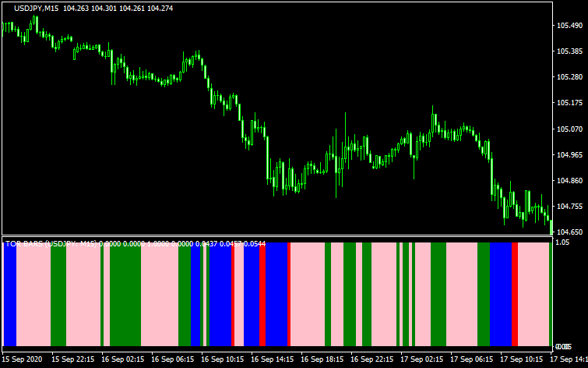This screenshot has height=368, width=588.
Task: Click the 104.755 price axis label
Action: 570,206
